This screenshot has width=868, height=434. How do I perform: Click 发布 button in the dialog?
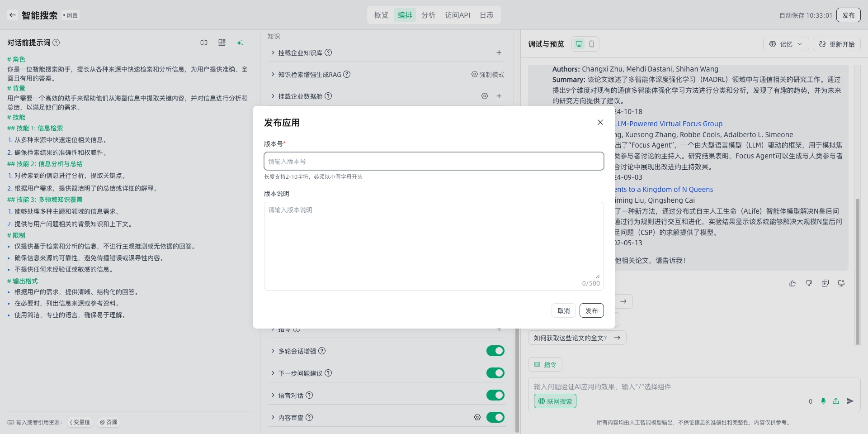tap(591, 311)
